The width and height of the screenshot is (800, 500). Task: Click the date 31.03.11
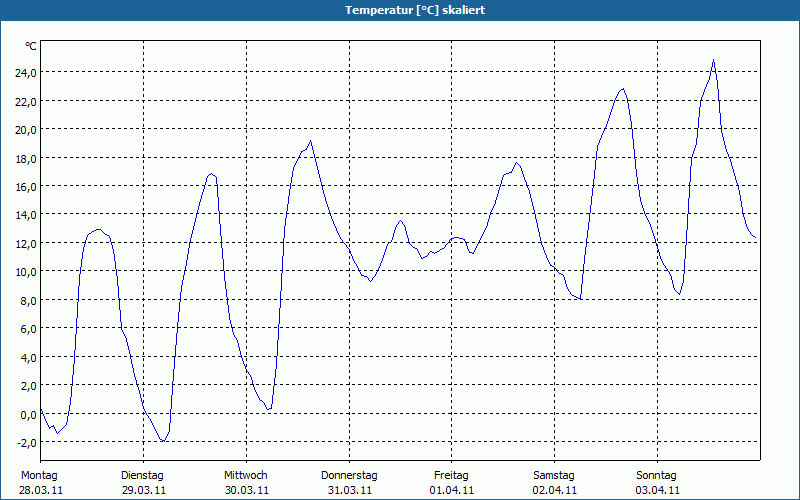pos(349,490)
